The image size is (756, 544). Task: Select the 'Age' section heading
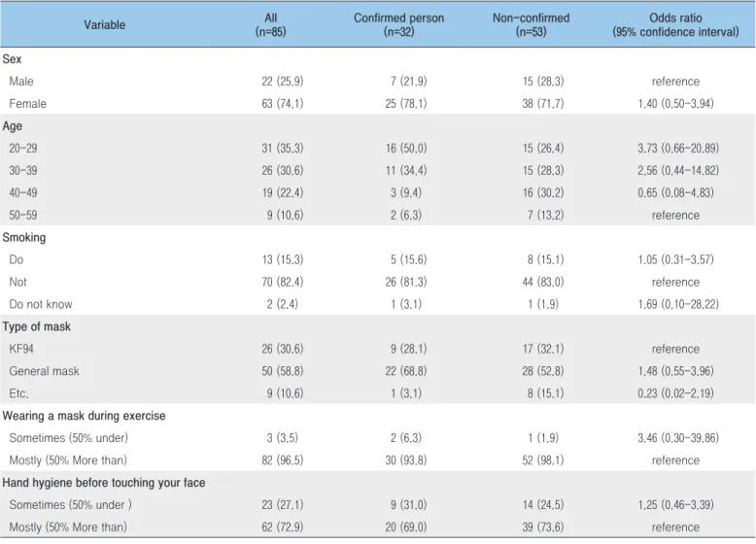[x=12, y=126]
